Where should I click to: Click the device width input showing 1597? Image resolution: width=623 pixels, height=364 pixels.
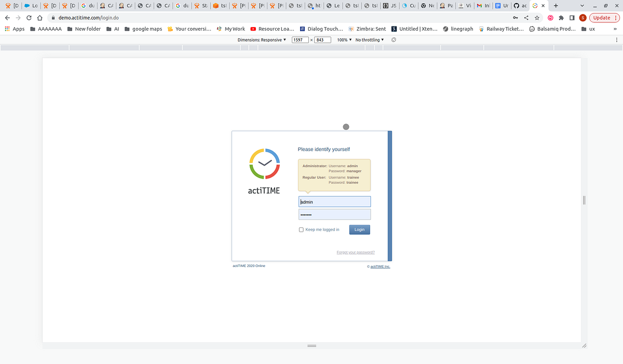(299, 39)
